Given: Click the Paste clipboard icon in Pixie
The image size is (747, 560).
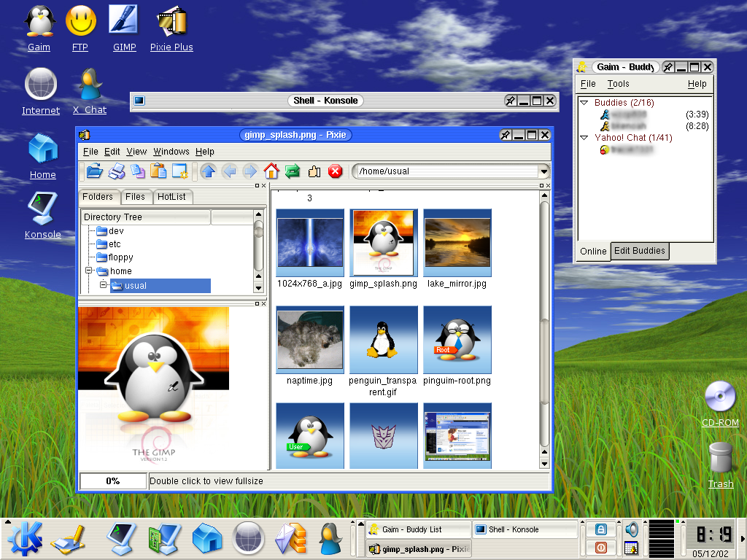Looking at the screenshot, I should pos(158,171).
